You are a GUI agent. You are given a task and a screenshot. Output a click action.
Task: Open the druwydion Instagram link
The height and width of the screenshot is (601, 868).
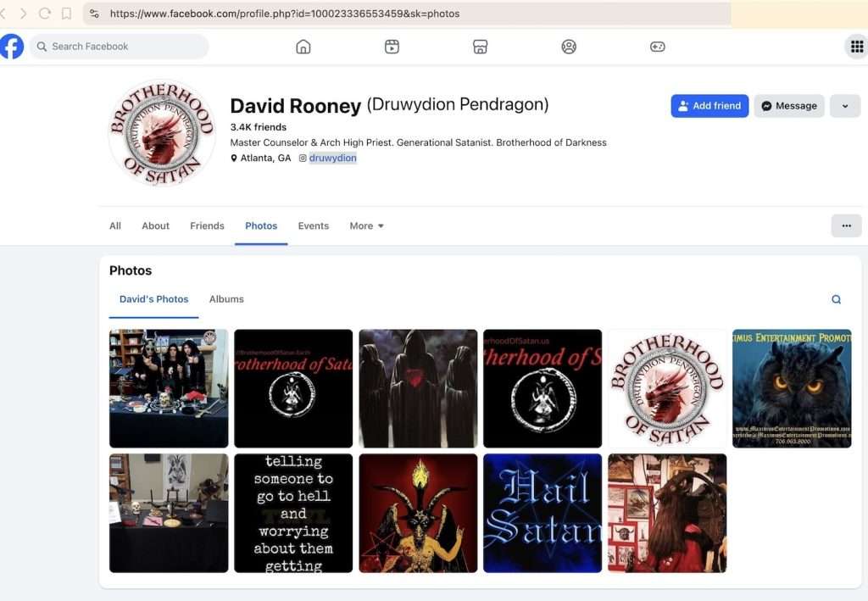click(x=332, y=158)
